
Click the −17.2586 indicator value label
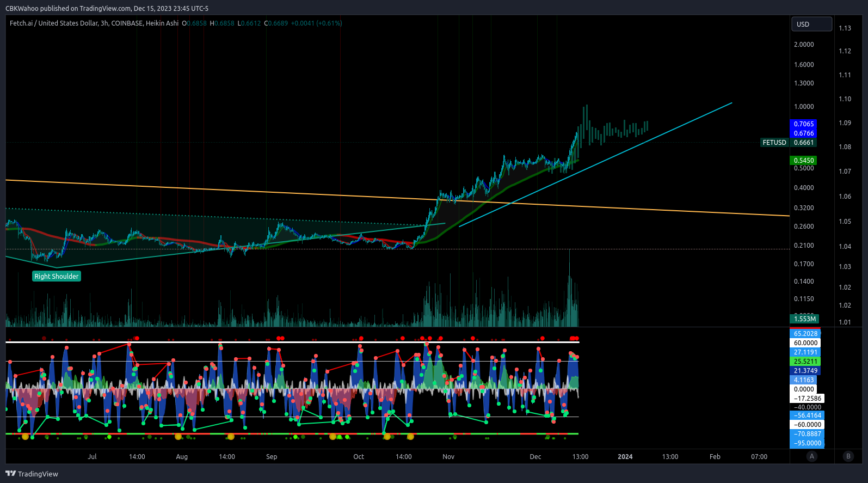click(807, 399)
